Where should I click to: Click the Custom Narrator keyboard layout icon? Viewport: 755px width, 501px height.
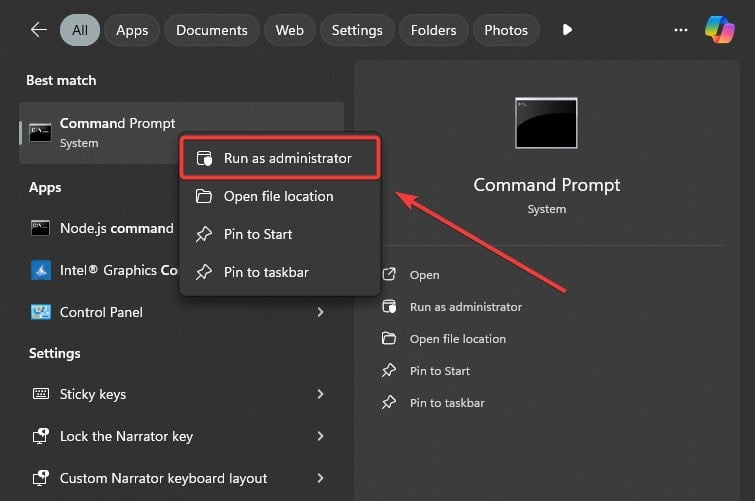pyautogui.click(x=41, y=478)
